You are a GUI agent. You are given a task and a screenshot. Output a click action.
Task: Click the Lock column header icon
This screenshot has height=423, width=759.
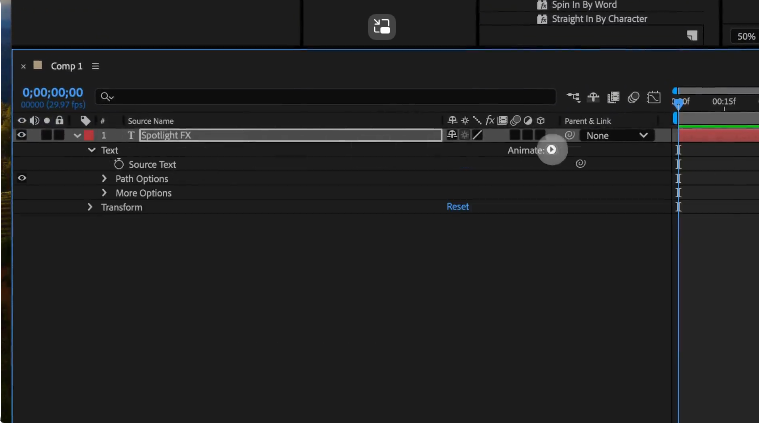[x=59, y=120]
